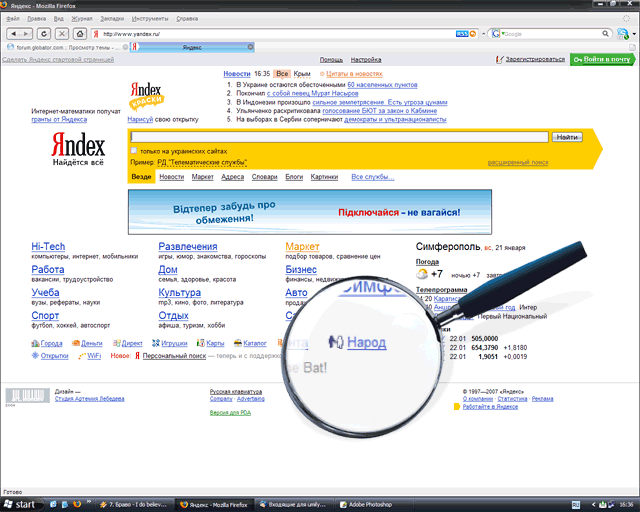Open the Закладки menu
640x512 pixels.
[112, 19]
